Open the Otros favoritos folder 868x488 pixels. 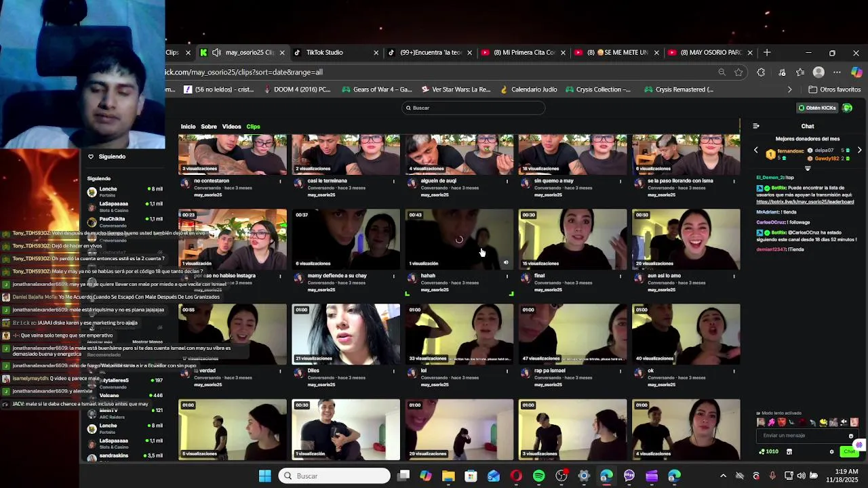[834, 89]
